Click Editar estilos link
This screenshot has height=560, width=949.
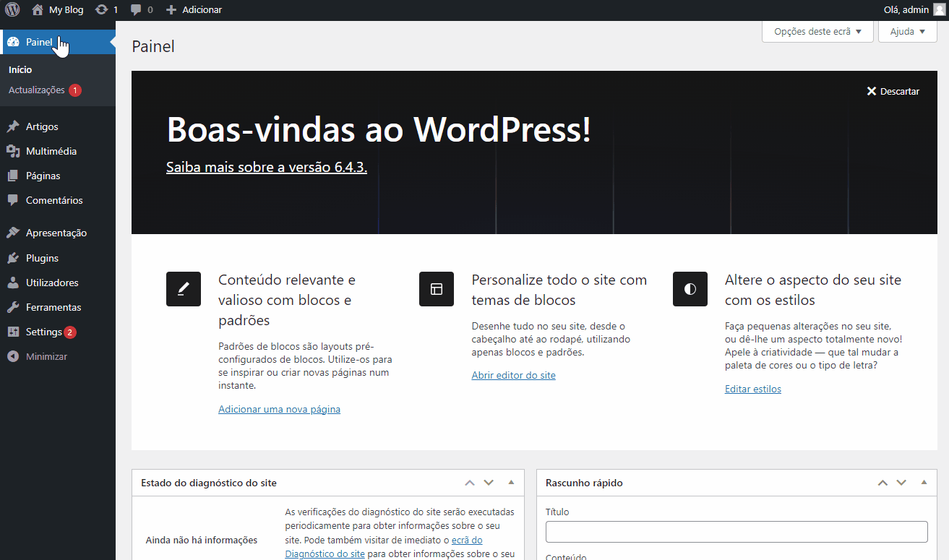(753, 389)
